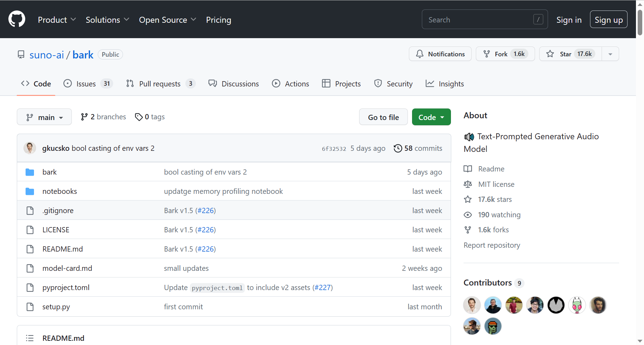Click the MIT license scale icon
This screenshot has height=345, width=644.
click(x=468, y=184)
